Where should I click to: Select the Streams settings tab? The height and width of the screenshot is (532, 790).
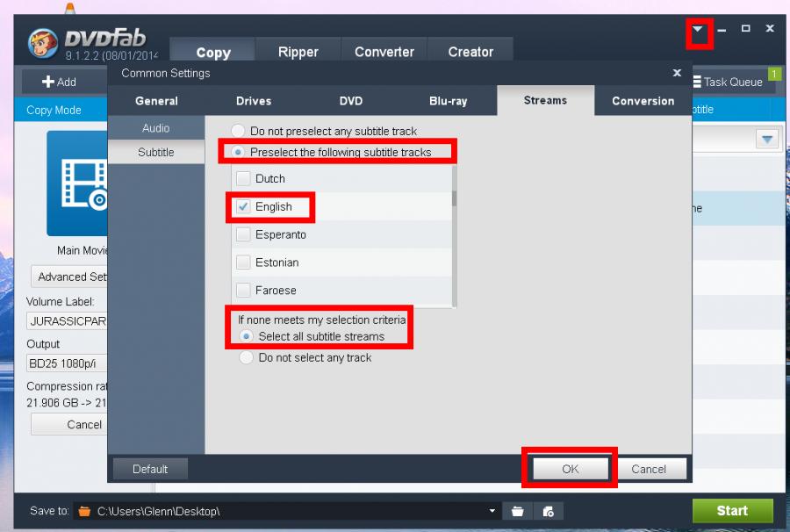click(545, 100)
